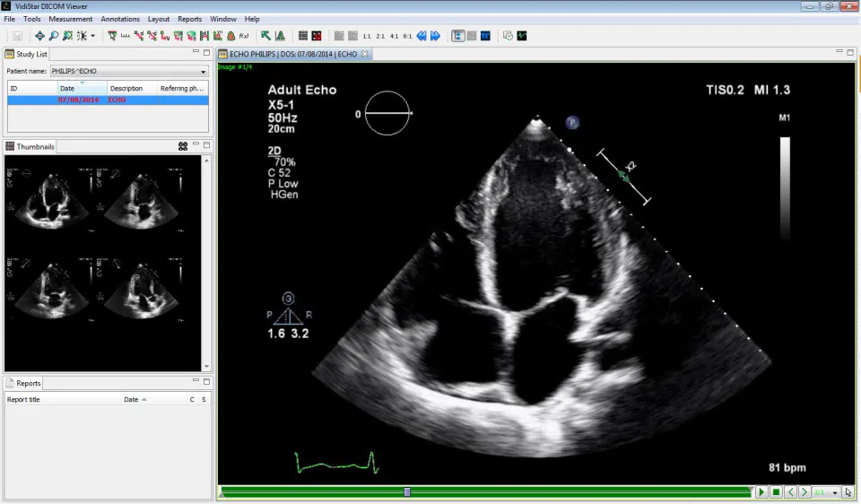Open the Tools menu
Viewport: 861px width, 504px height.
click(x=32, y=19)
